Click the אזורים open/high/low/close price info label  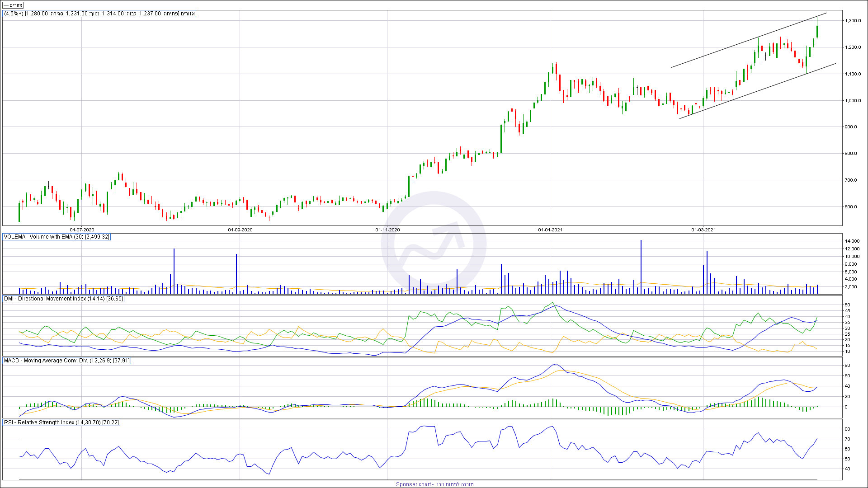[x=99, y=14]
